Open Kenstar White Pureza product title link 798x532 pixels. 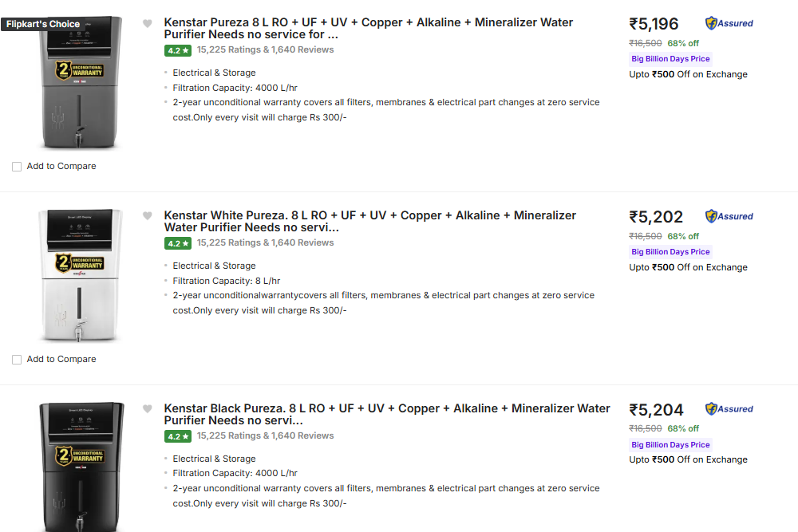click(369, 221)
